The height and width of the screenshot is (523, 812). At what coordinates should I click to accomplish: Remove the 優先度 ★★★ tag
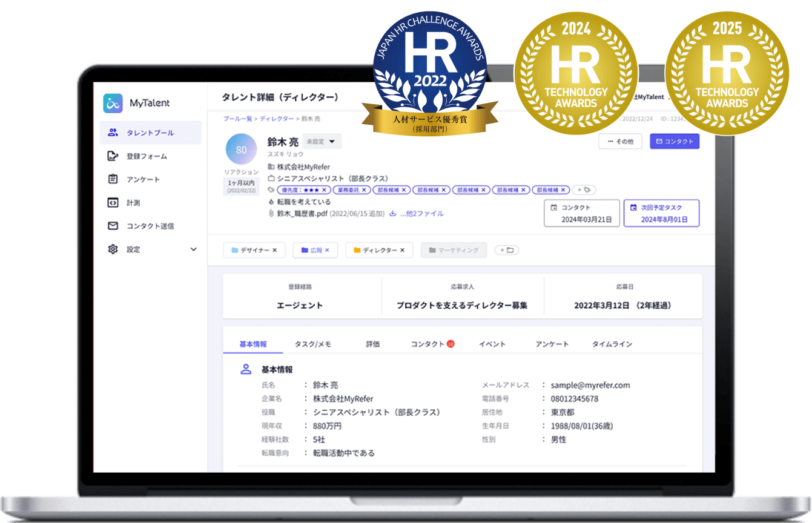pyautogui.click(x=324, y=190)
